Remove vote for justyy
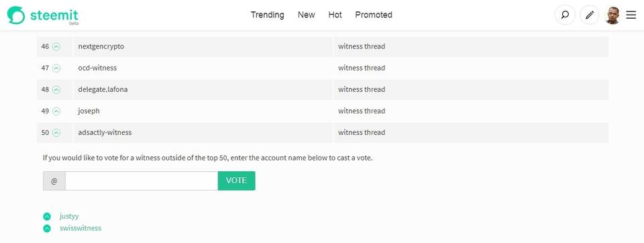 (47, 216)
